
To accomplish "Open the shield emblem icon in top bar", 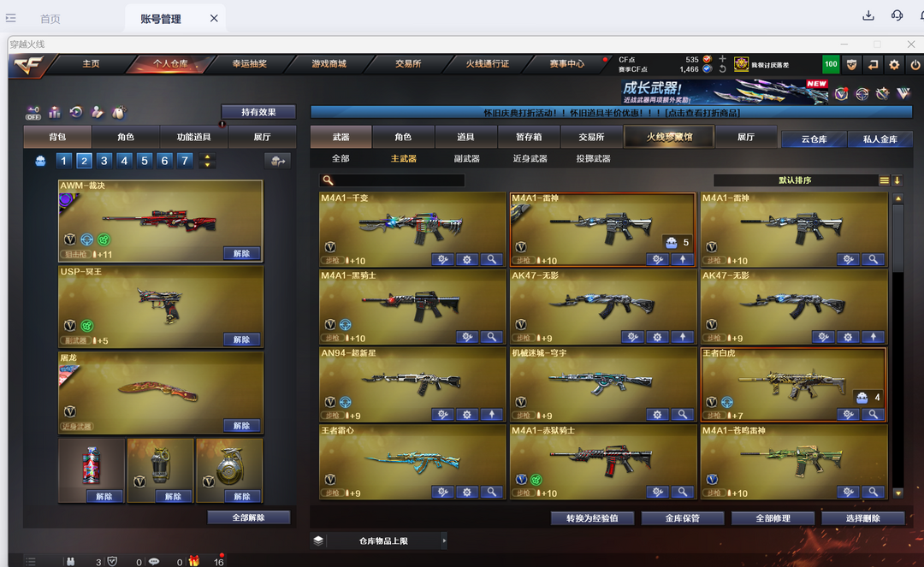I will point(851,65).
